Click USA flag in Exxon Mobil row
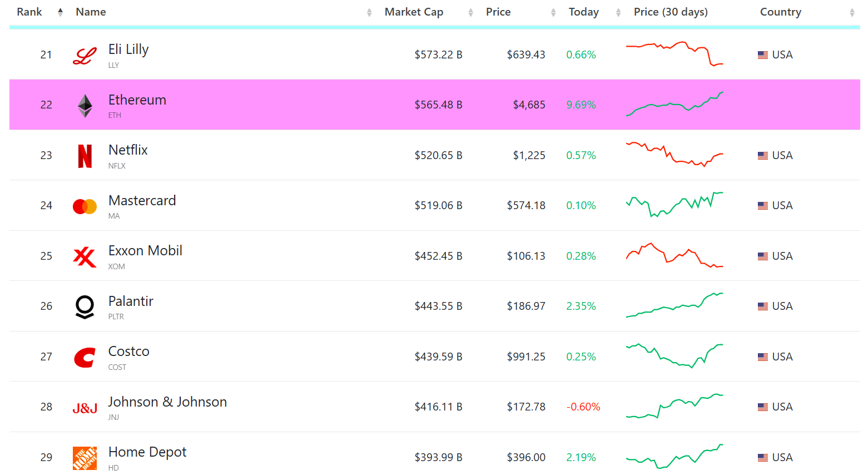This screenshot has height=475, width=868. coord(763,256)
